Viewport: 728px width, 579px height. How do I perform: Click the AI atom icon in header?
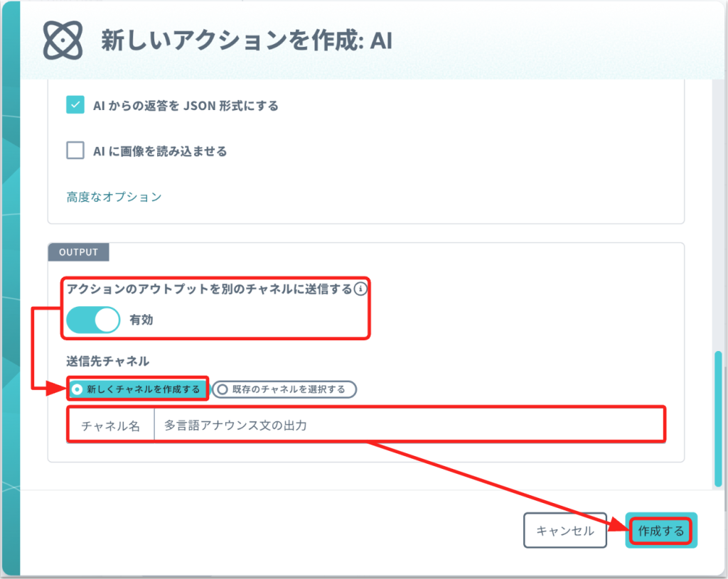point(63,40)
